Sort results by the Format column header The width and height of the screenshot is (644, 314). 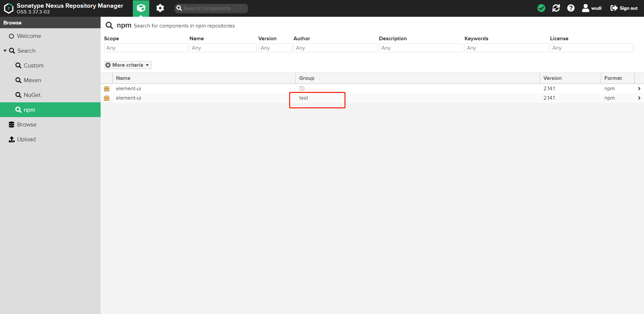[x=618, y=78]
